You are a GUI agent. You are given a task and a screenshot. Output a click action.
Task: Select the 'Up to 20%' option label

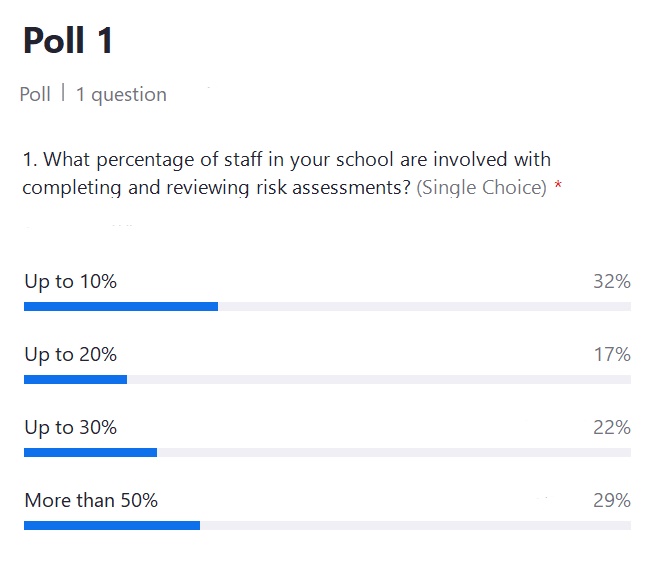pos(70,355)
